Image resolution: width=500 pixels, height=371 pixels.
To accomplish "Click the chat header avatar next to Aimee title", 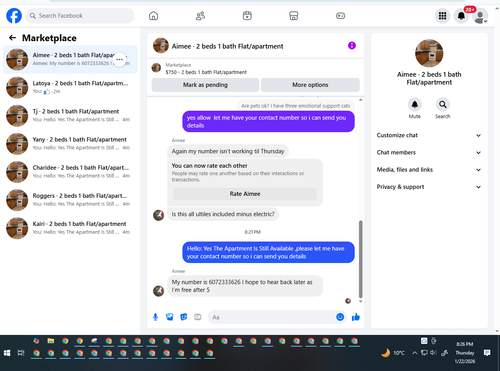I will [161, 45].
